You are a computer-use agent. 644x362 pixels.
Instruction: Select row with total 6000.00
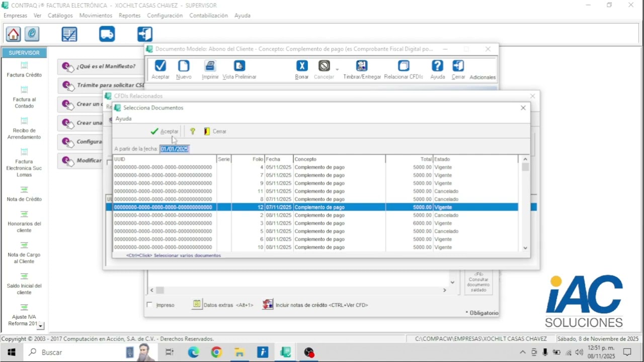[x=315, y=223]
